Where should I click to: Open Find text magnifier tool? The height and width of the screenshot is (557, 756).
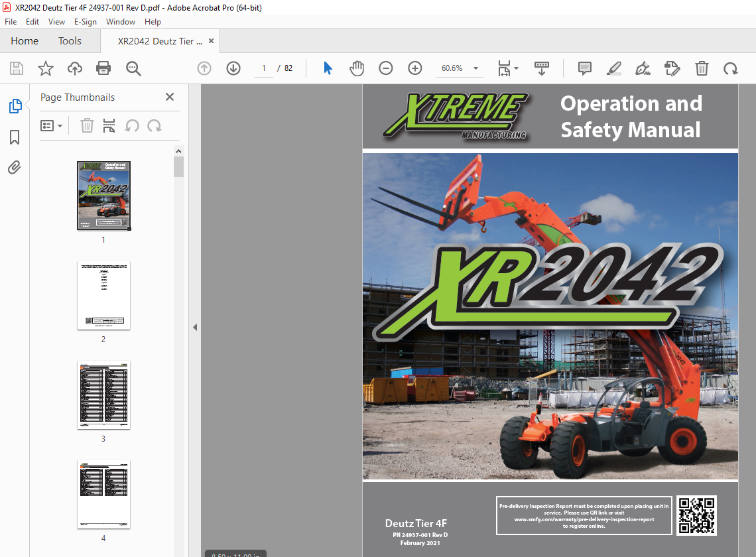[x=133, y=68]
